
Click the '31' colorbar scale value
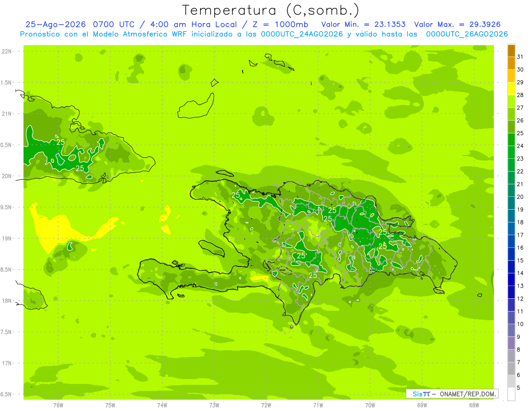[520, 56]
